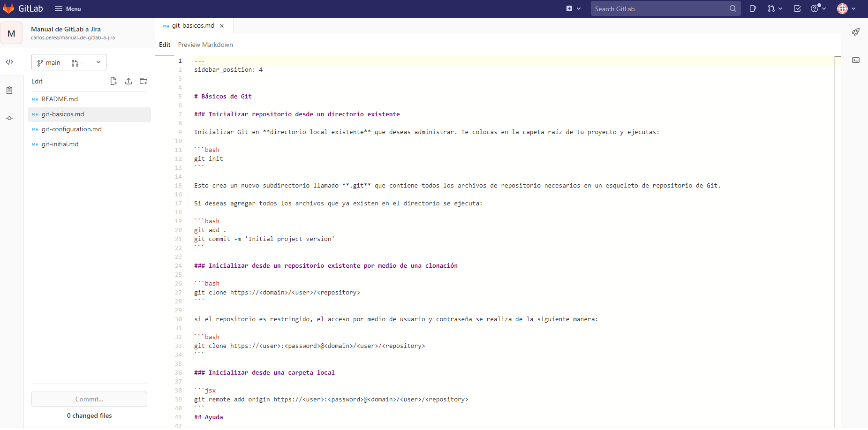This screenshot has height=430, width=868.
Task: Click the '# Básicos de Git' heading line
Action: tap(223, 96)
